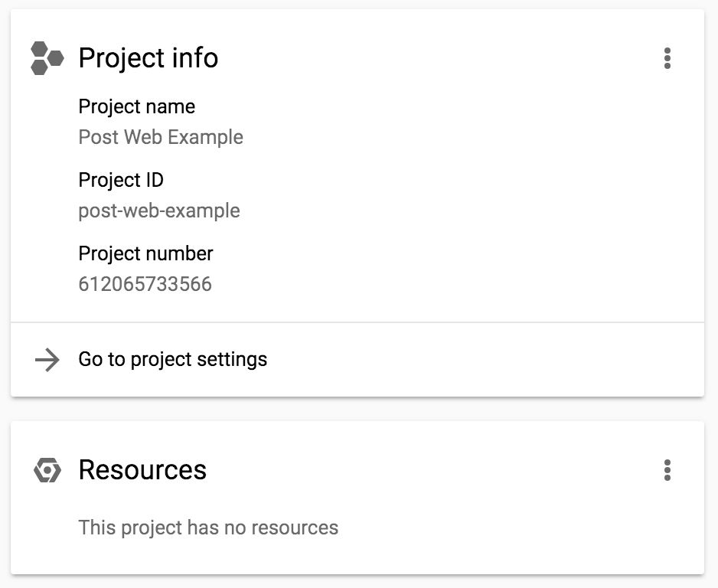Click the 'Post Web Example' project name value
The height and width of the screenshot is (588, 718).
pyautogui.click(x=161, y=138)
